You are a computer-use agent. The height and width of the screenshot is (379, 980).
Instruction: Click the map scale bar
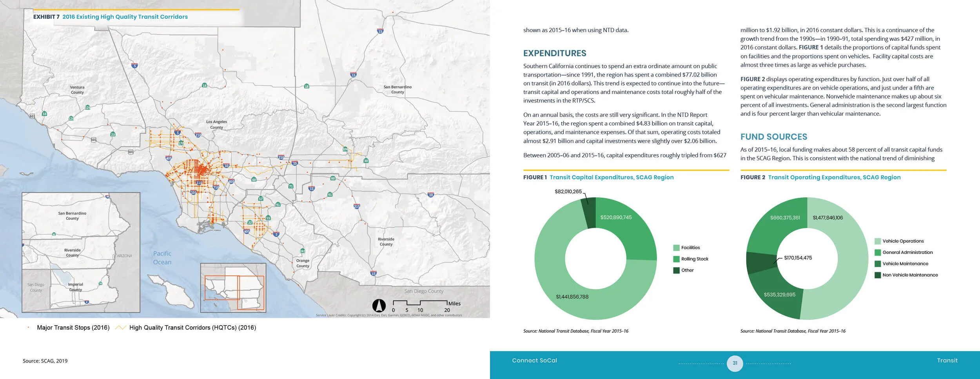pos(420,303)
